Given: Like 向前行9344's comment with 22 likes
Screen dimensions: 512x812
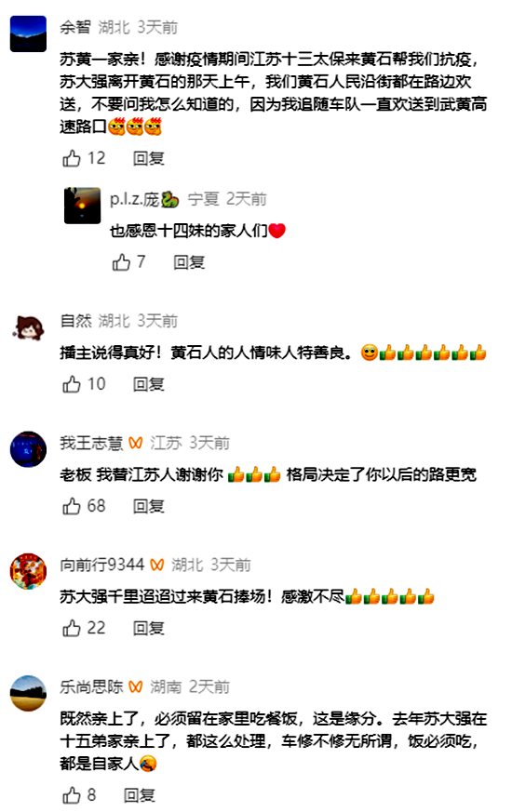Looking at the screenshot, I should coord(72,629).
